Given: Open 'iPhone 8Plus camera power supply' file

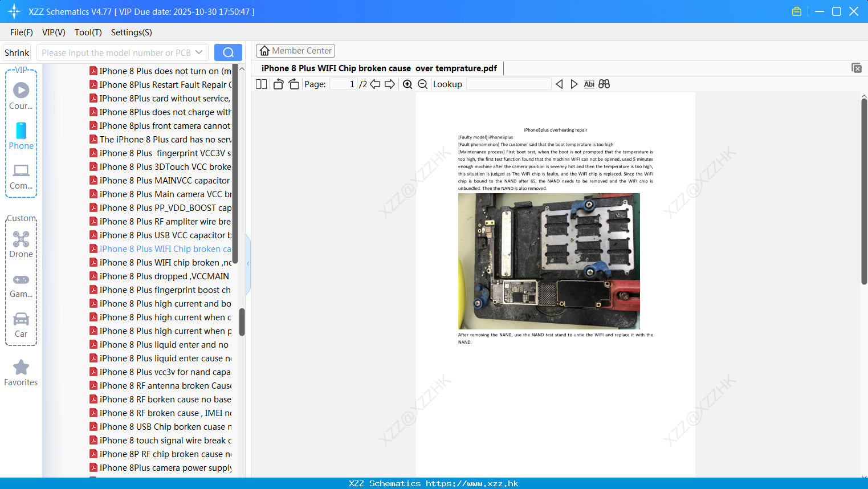Looking at the screenshot, I should coord(161,468).
